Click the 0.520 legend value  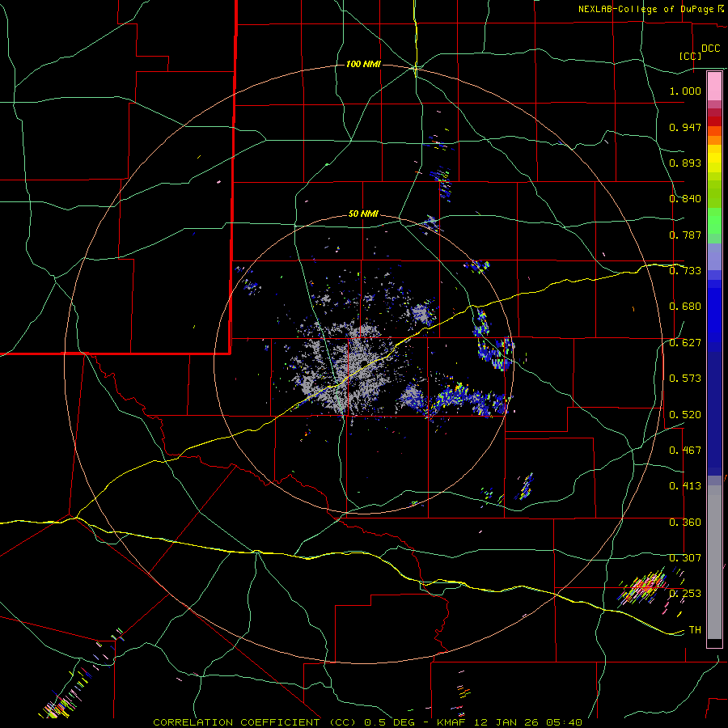coord(685,415)
